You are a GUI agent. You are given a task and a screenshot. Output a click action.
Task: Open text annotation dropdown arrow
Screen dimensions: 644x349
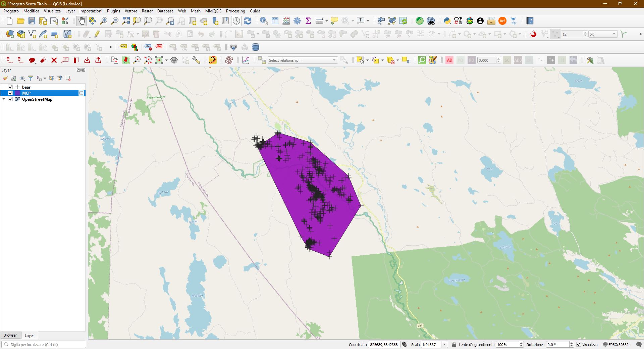368,21
